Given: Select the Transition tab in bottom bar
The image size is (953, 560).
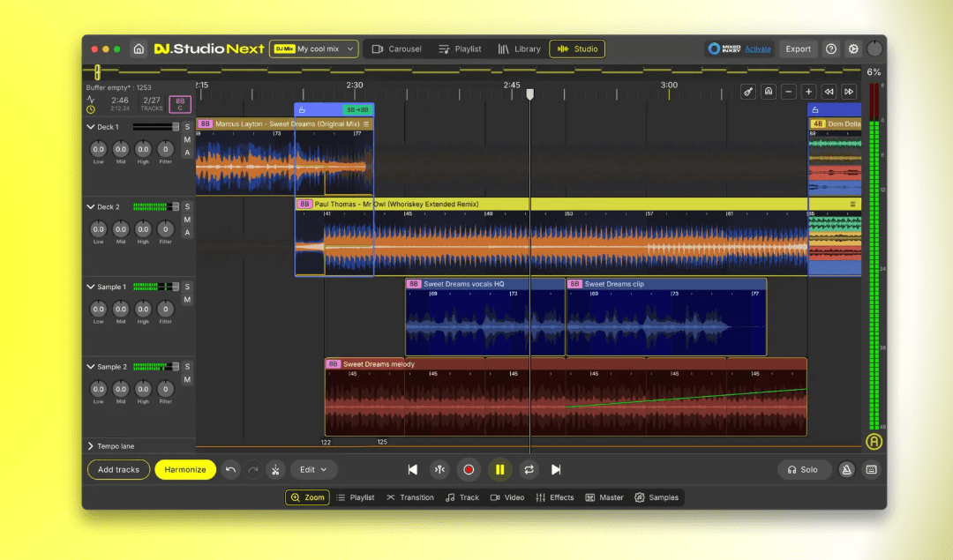Looking at the screenshot, I should [410, 497].
